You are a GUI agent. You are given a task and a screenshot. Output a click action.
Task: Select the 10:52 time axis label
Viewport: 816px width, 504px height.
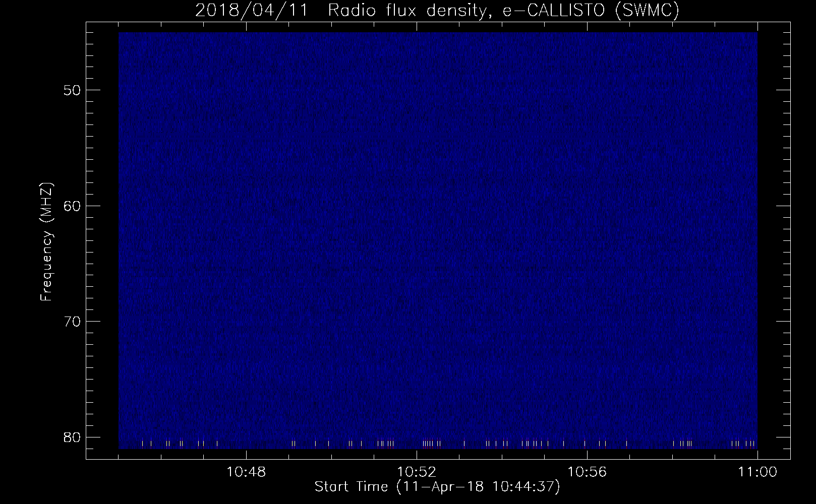click(x=417, y=472)
